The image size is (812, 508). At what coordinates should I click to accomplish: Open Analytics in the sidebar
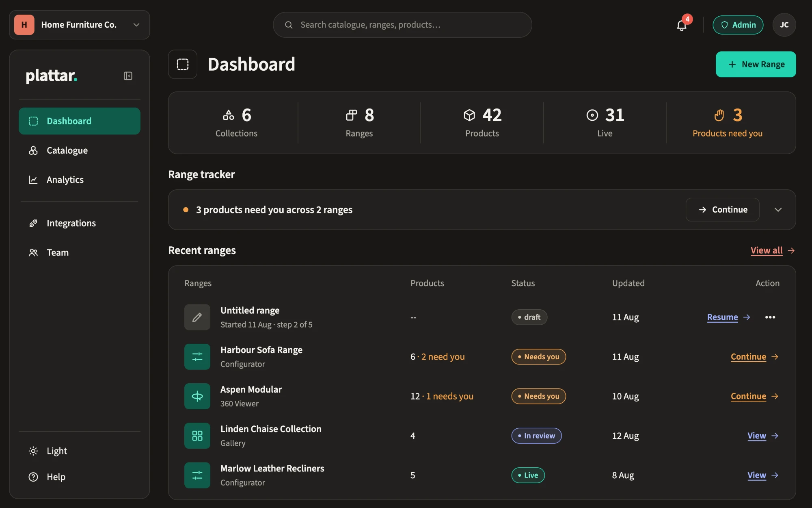80,180
